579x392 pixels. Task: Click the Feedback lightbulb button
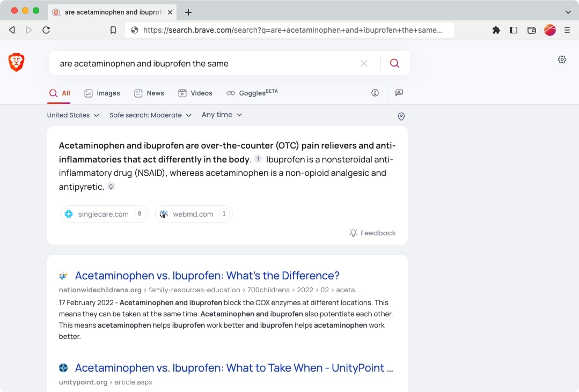[372, 233]
